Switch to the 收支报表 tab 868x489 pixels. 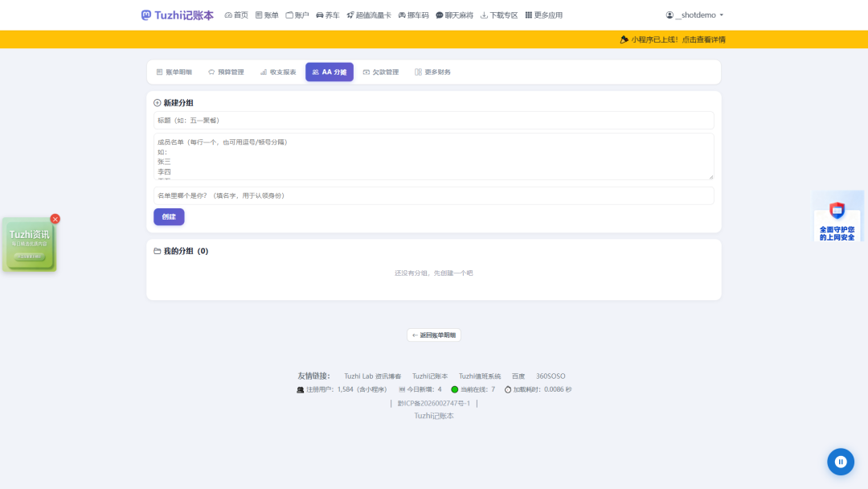[278, 72]
